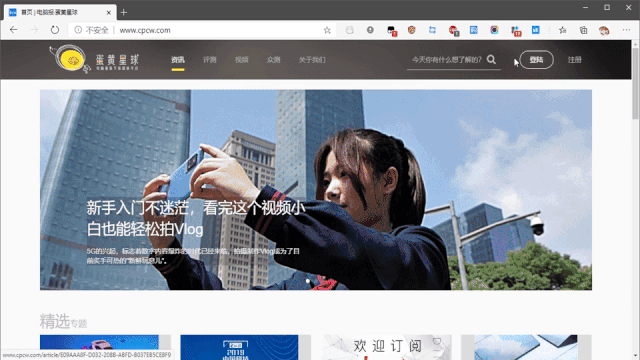Click the 不安全 site info icon

(x=78, y=30)
